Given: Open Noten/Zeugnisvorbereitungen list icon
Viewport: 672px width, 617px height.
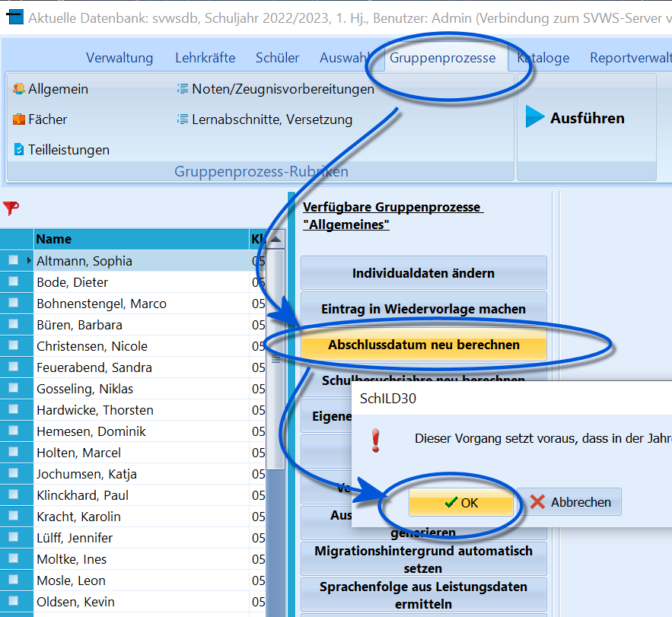Looking at the screenshot, I should [x=183, y=89].
